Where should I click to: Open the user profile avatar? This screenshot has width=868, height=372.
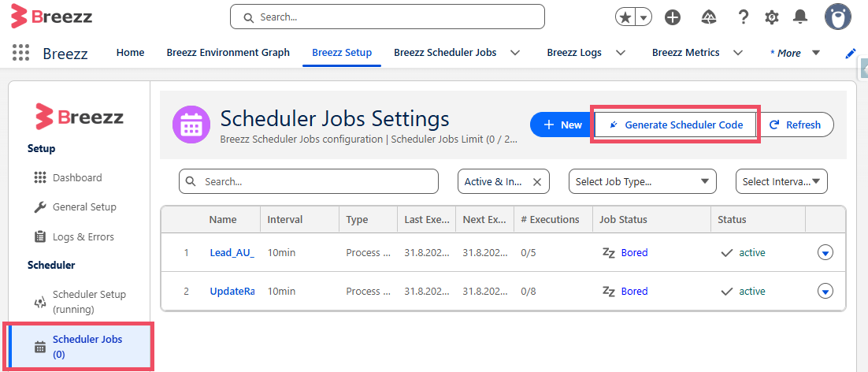[837, 17]
